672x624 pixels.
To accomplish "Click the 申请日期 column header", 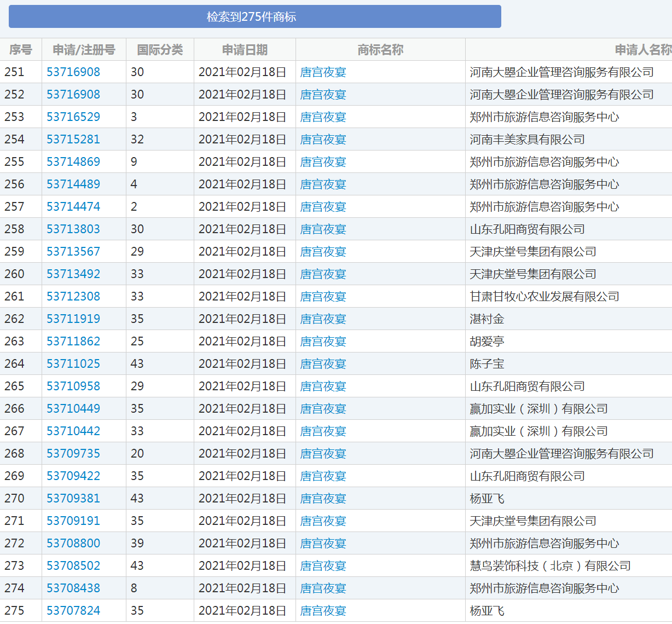I will point(245,50).
